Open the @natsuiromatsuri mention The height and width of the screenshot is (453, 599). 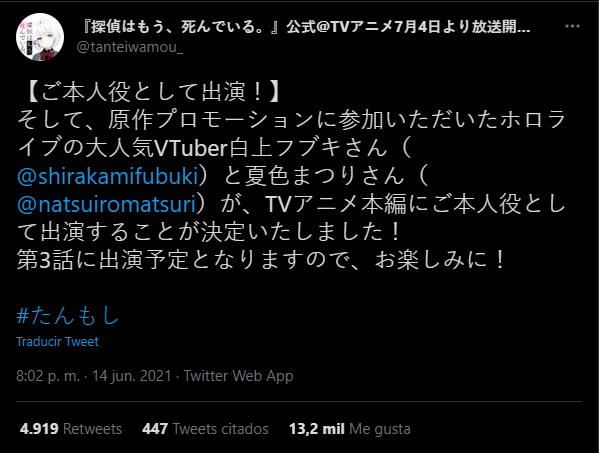point(106,204)
